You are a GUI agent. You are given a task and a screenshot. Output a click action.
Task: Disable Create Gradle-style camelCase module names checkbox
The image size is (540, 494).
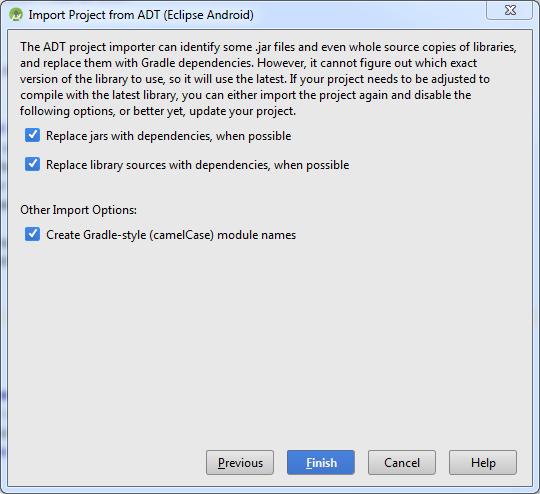click(x=32, y=234)
